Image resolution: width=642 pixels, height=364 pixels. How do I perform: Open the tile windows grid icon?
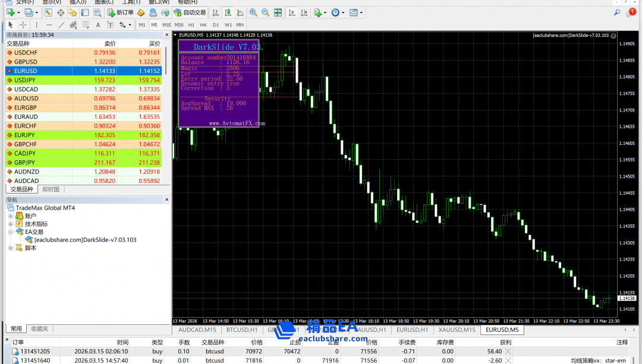[278, 12]
